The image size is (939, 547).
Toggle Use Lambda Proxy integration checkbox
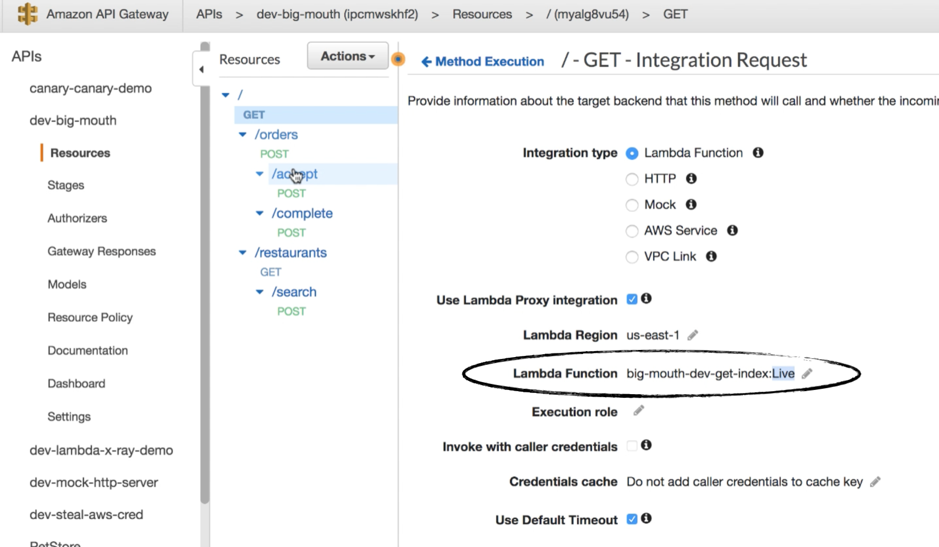632,299
